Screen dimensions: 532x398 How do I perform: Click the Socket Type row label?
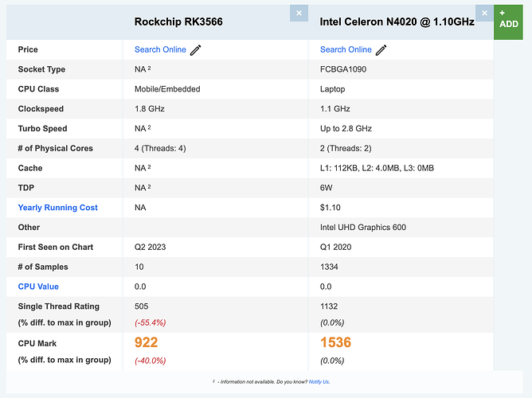pyautogui.click(x=41, y=69)
